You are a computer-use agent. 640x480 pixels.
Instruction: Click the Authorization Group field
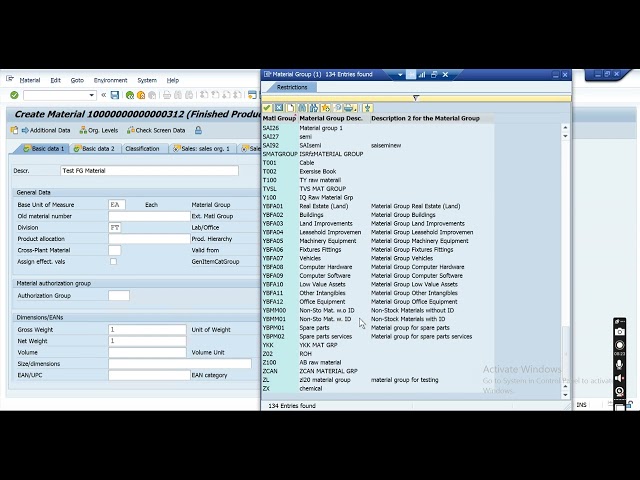[x=119, y=295]
